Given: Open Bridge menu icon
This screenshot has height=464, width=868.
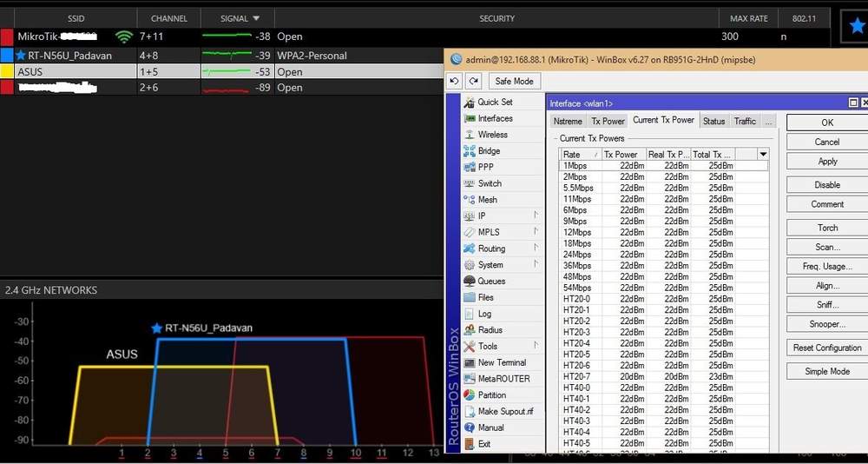Looking at the screenshot, I should coord(470,151).
